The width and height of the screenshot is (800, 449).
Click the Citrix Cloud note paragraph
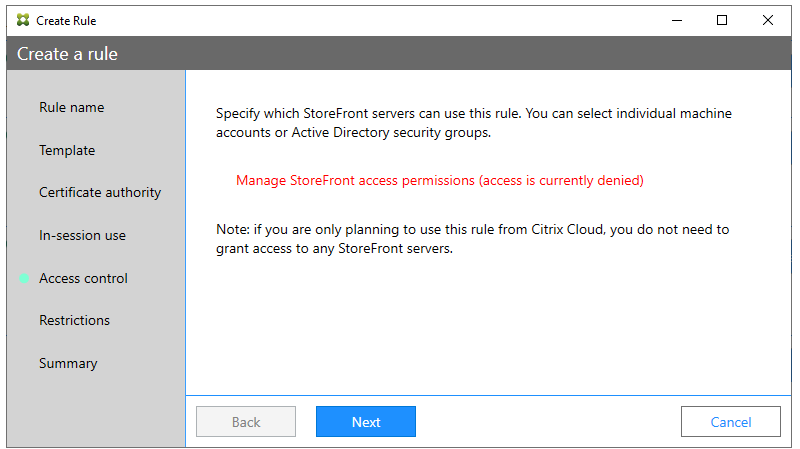[x=472, y=239]
